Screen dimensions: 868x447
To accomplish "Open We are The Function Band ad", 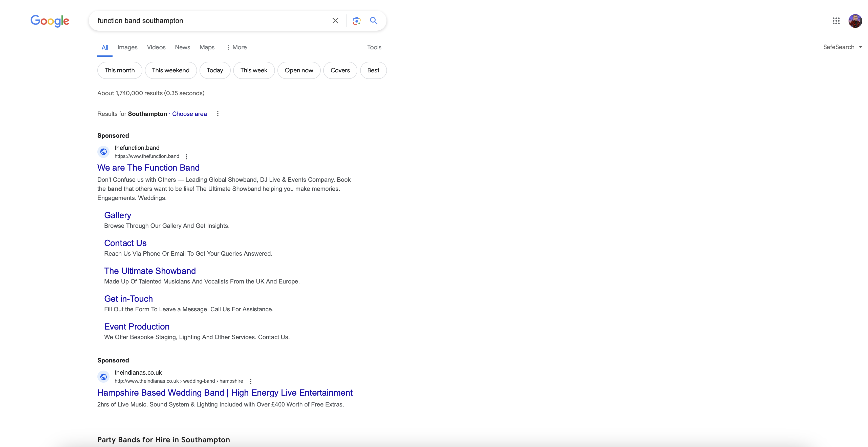I will (x=148, y=168).
